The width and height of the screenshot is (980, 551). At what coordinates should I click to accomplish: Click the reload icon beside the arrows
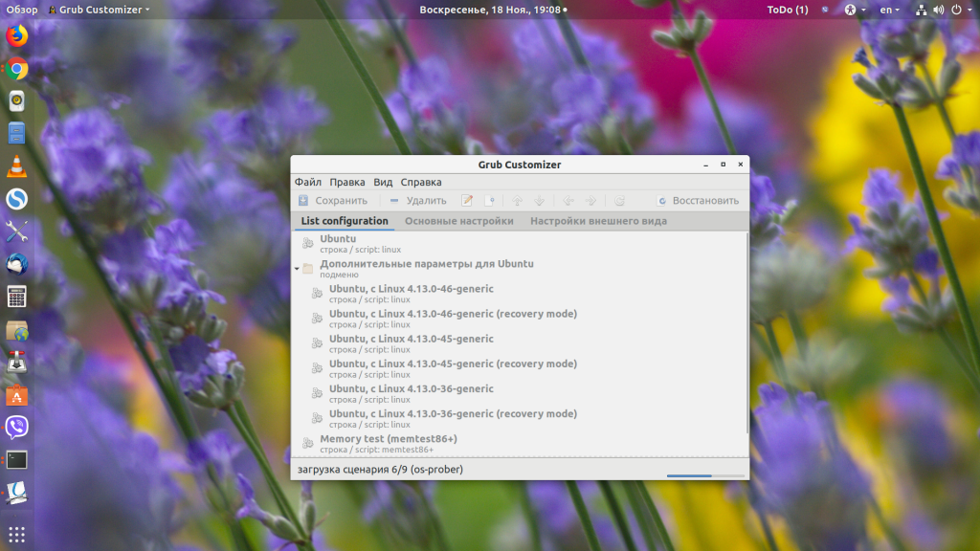[619, 201]
